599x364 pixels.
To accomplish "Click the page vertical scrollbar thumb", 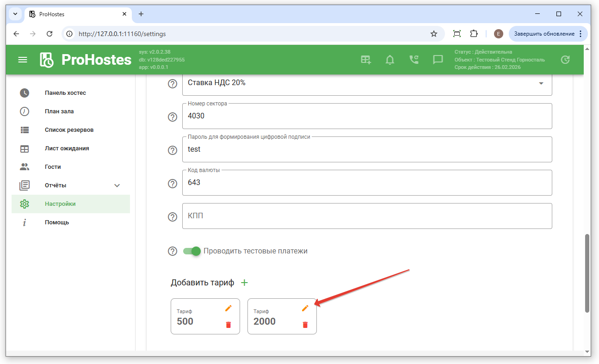I will tap(587, 273).
